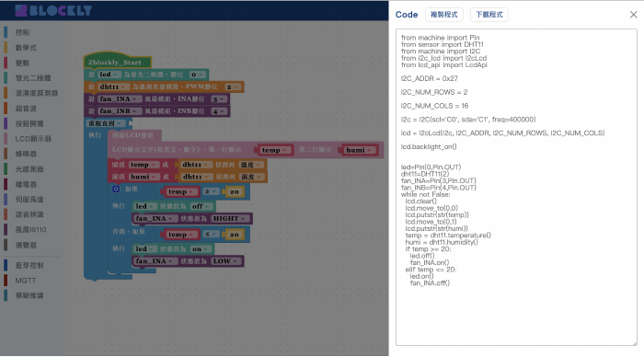Open the 按鈕開關 block category
This screenshot has width=644, height=357.
[x=29, y=123]
